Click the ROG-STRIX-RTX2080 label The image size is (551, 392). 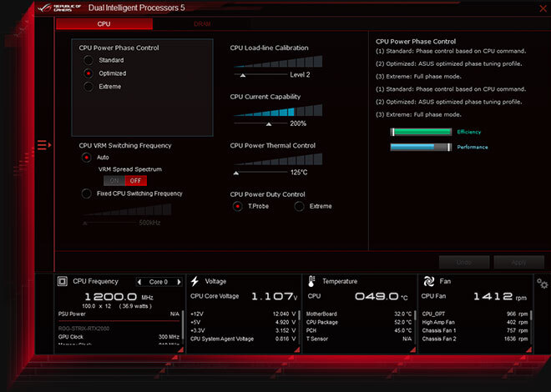pyautogui.click(x=84, y=329)
